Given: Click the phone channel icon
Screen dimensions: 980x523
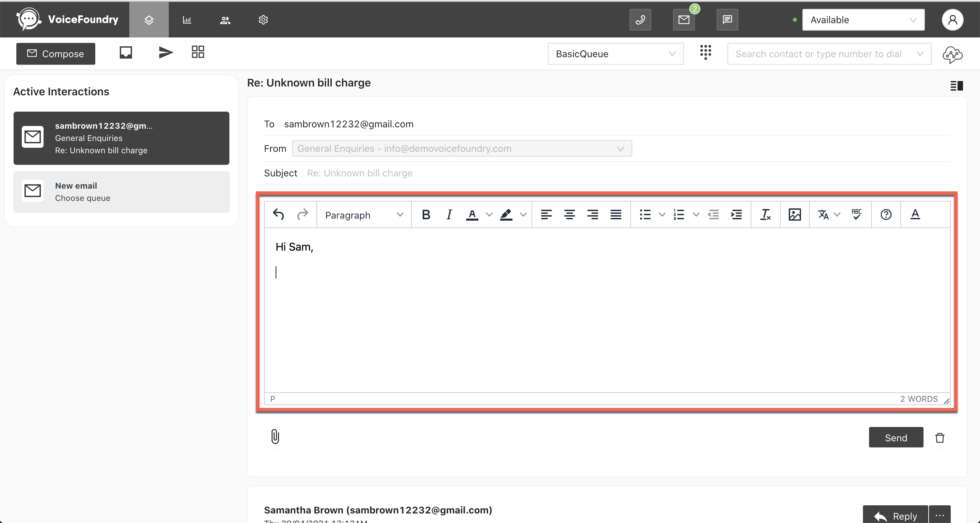Looking at the screenshot, I should click(640, 19).
